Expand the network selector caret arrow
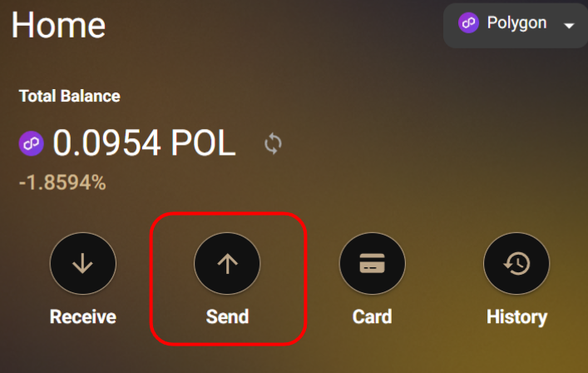This screenshot has width=588, height=373. click(569, 26)
